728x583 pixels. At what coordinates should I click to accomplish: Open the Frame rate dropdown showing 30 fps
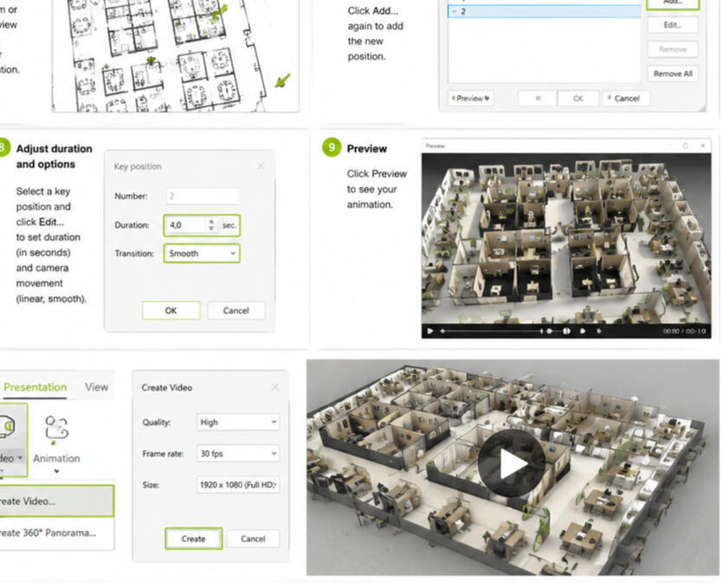[238, 453]
